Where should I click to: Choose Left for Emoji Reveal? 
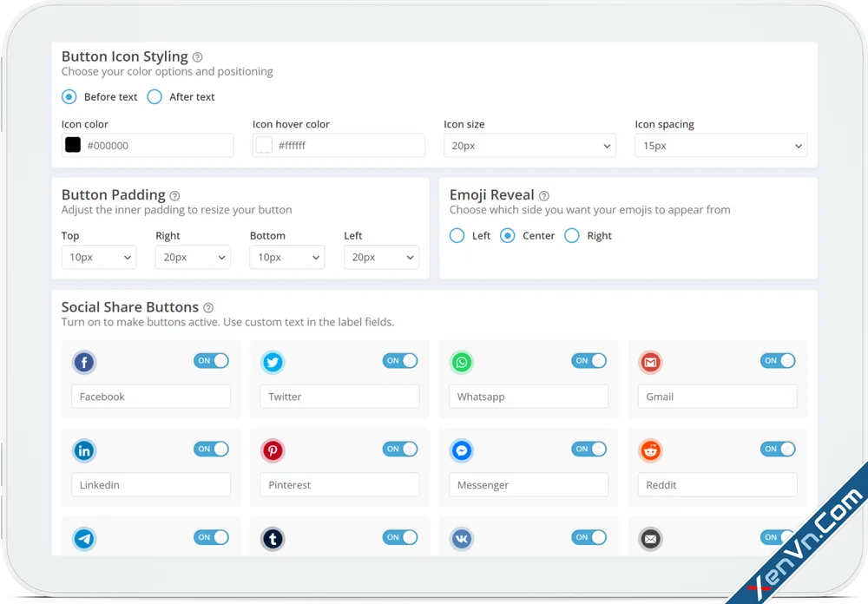[457, 236]
